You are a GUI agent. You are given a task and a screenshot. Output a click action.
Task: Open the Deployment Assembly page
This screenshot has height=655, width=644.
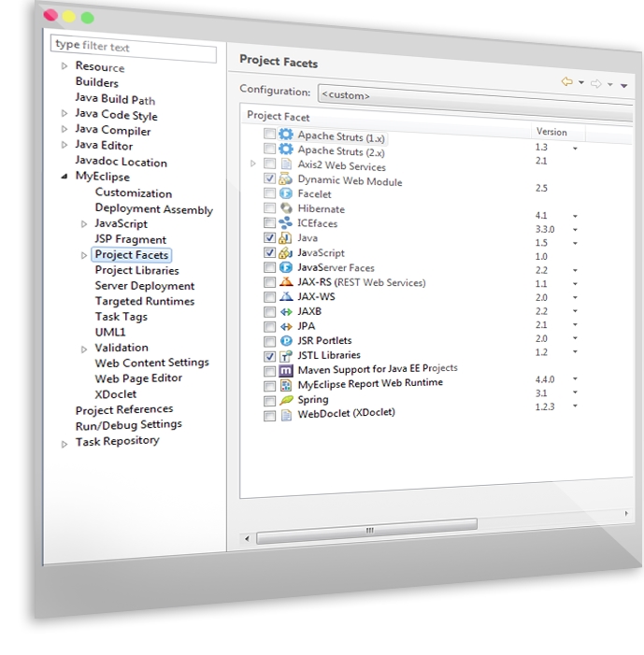[x=154, y=209]
